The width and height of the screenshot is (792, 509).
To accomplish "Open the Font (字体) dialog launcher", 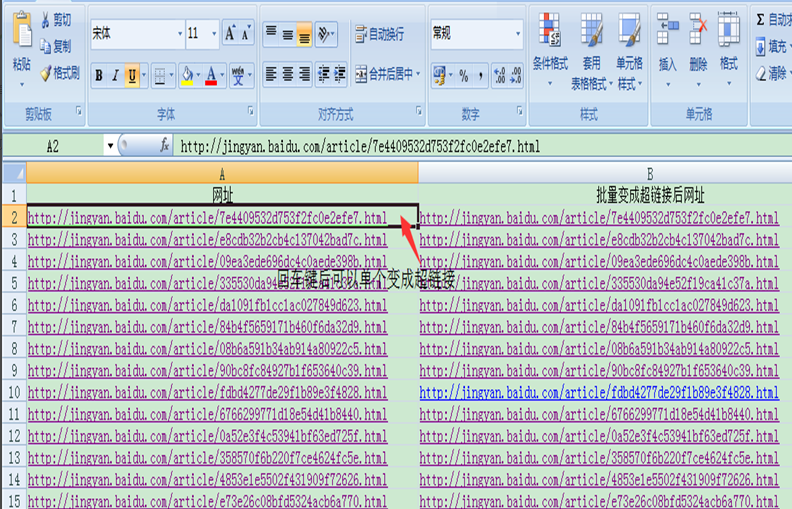I will click(x=251, y=110).
